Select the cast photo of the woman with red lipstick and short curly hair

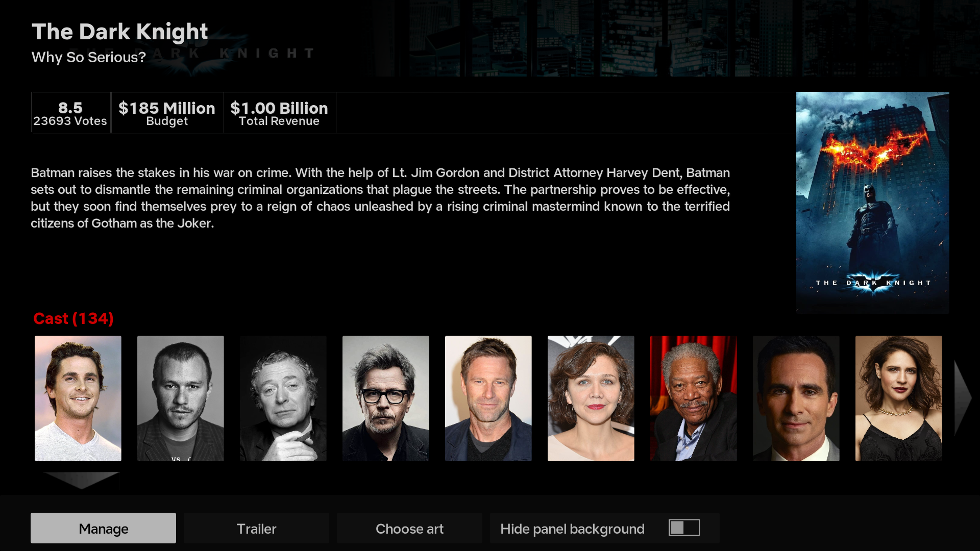pyautogui.click(x=591, y=398)
